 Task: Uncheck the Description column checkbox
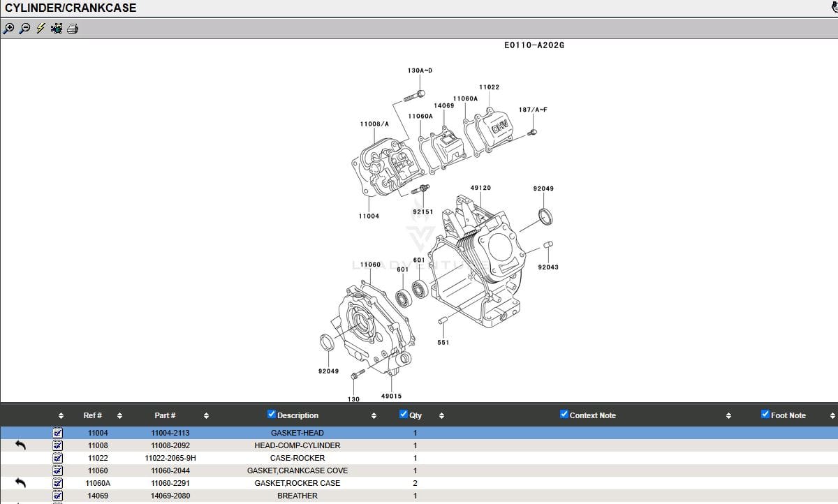[x=272, y=415]
